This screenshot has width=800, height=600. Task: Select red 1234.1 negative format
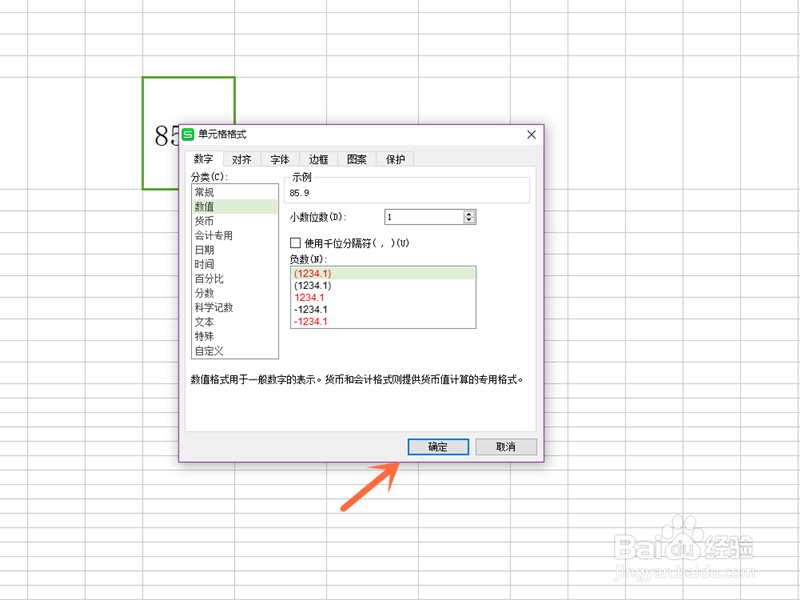pos(383,297)
